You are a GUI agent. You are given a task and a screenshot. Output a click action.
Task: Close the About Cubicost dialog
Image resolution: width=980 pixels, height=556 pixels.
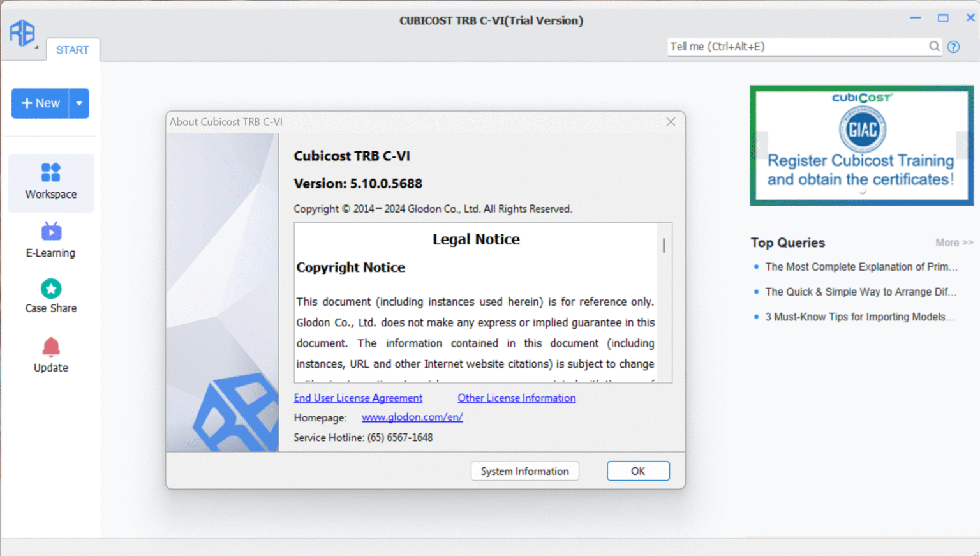pos(671,122)
